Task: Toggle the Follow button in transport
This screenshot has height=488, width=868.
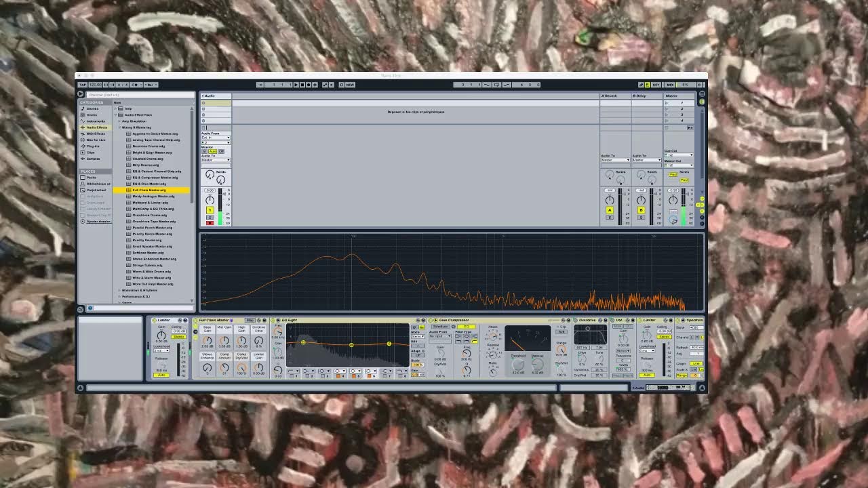Action: tap(260, 85)
